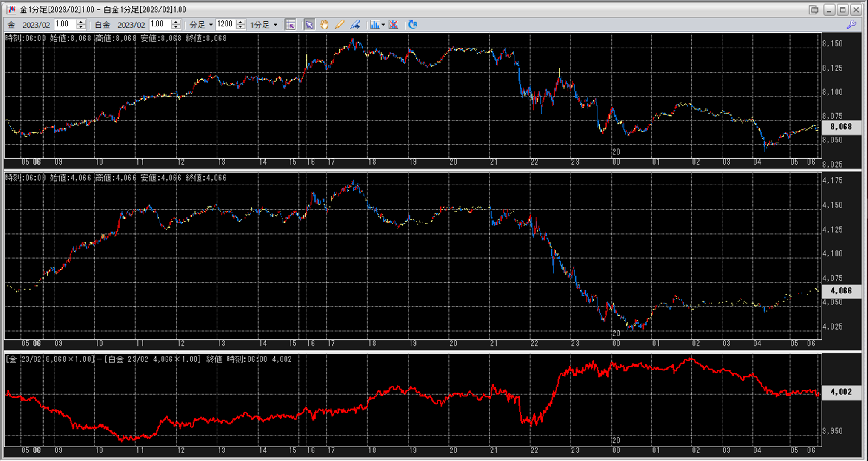Screen dimensions: 868x461
Task: Open the wrench settings icon
Action: pos(851,25)
